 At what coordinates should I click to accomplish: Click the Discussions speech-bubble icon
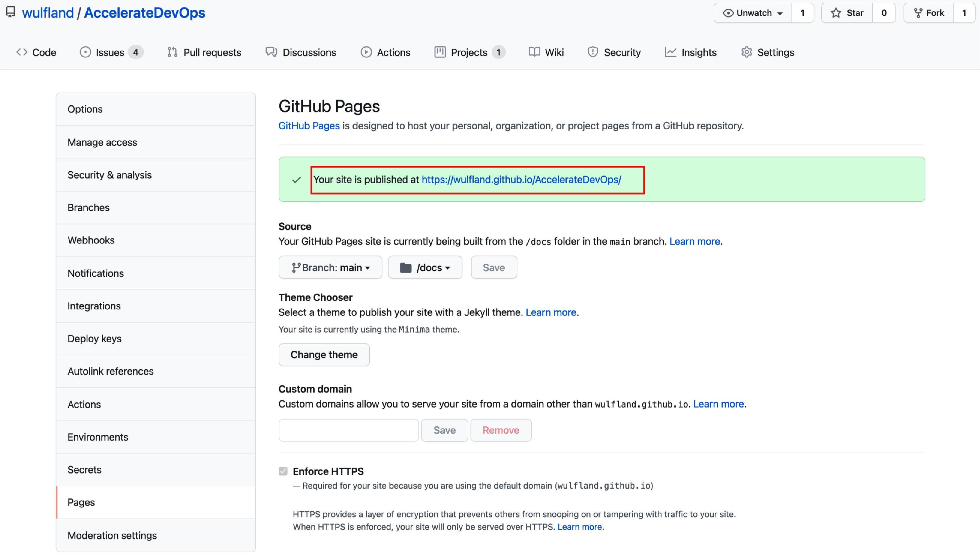(x=271, y=52)
